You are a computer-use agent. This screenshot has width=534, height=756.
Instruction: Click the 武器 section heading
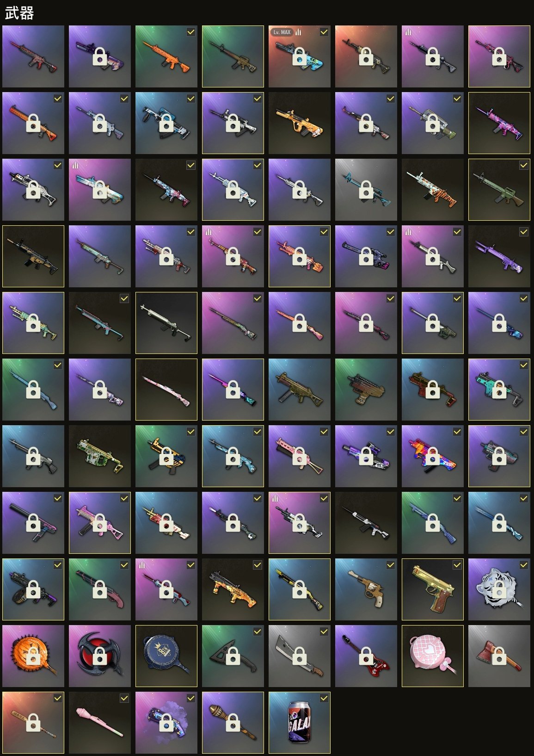click(19, 13)
